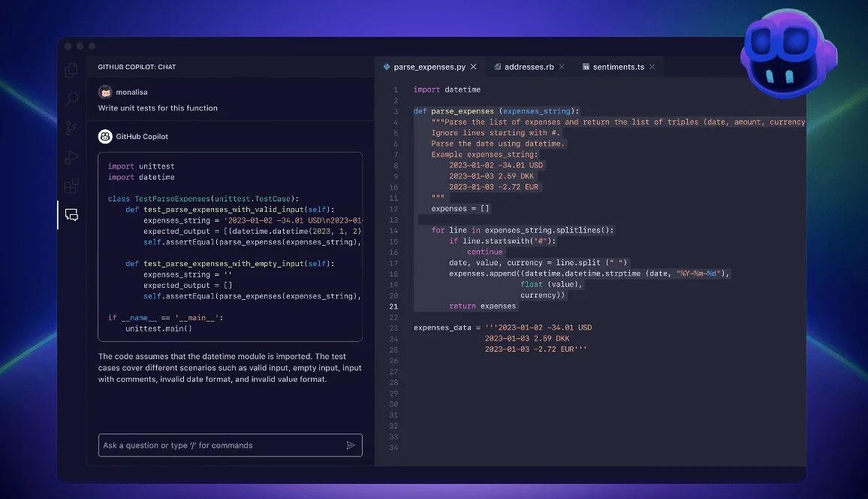Viewport: 868px width, 499px height.
Task: Click the send message arrow in chat
Action: (351, 445)
